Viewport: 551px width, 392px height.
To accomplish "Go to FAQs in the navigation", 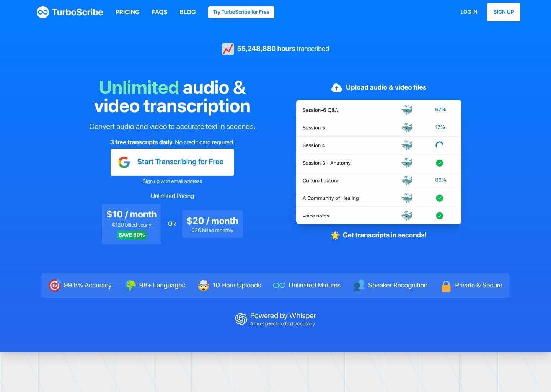I will 160,12.
